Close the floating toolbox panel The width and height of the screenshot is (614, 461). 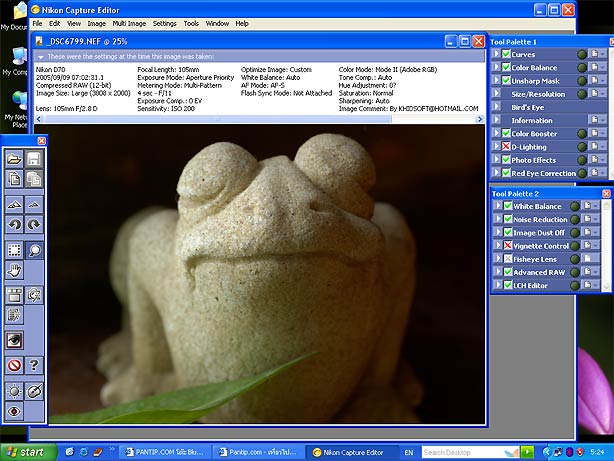pyautogui.click(x=41, y=141)
